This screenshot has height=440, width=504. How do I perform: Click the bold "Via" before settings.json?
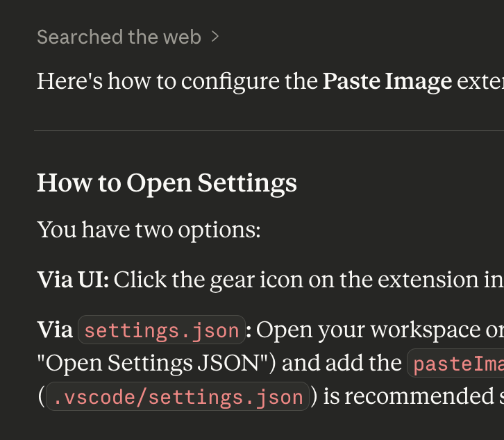tap(55, 330)
